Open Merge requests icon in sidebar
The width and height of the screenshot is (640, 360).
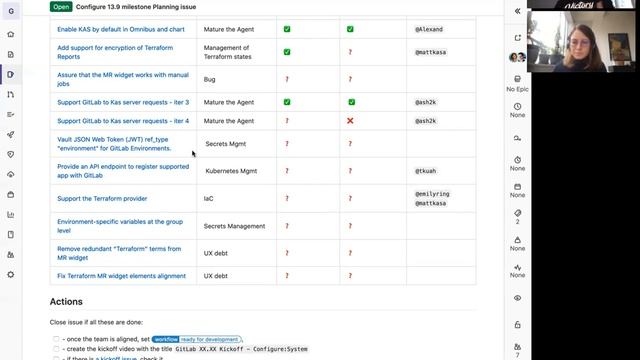[11, 94]
